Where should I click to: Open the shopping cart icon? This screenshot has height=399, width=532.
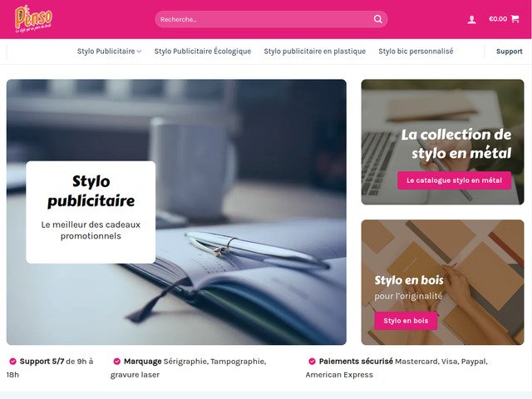515,18
